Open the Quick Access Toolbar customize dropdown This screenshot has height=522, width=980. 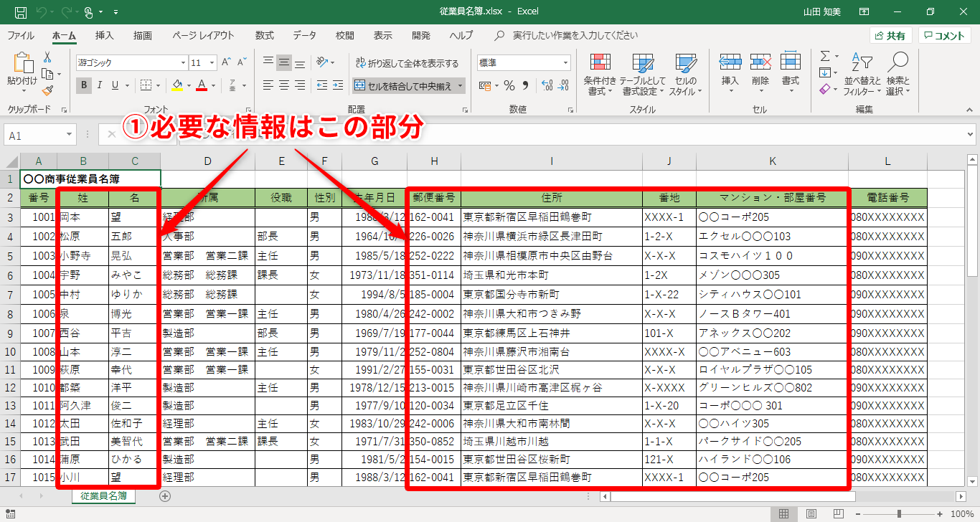click(x=116, y=13)
